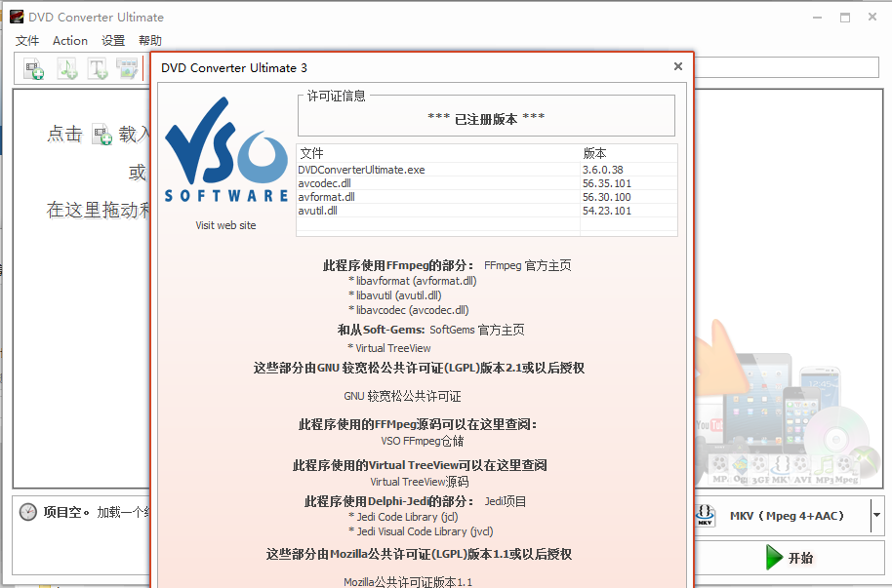Click the MKV format icon in output profile
Viewport: 892px width, 588px height.
coord(706,515)
